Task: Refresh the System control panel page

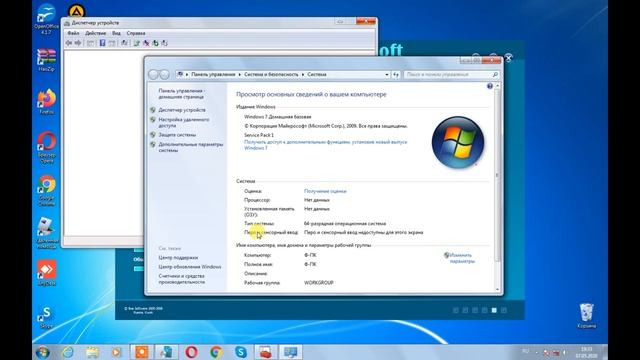Action: click(396, 75)
